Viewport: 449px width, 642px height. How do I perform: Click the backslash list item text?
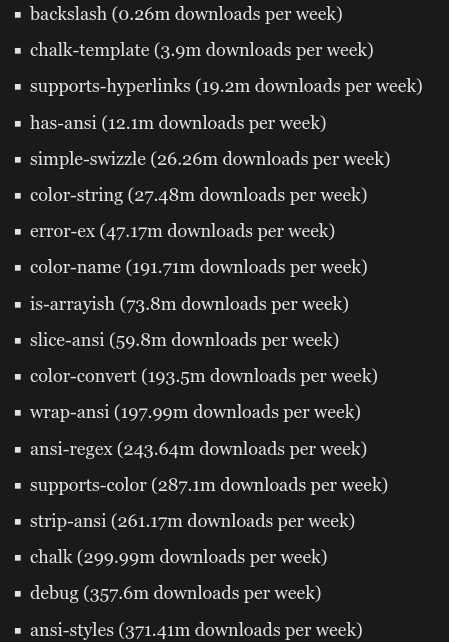[x=186, y=14]
